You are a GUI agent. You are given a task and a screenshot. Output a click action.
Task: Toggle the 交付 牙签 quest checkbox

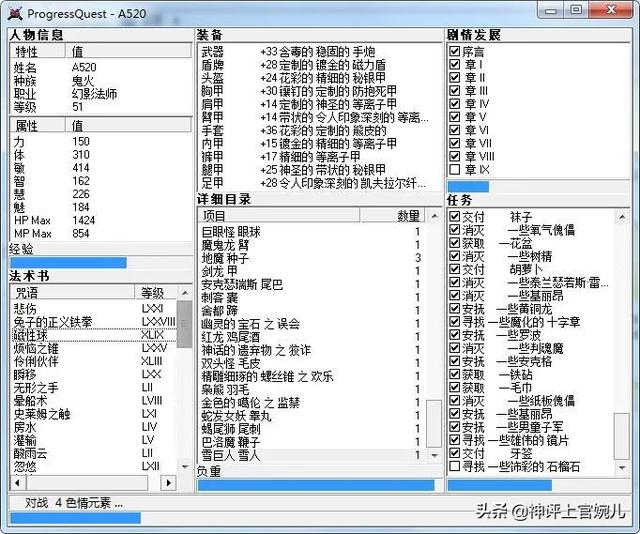tap(454, 453)
